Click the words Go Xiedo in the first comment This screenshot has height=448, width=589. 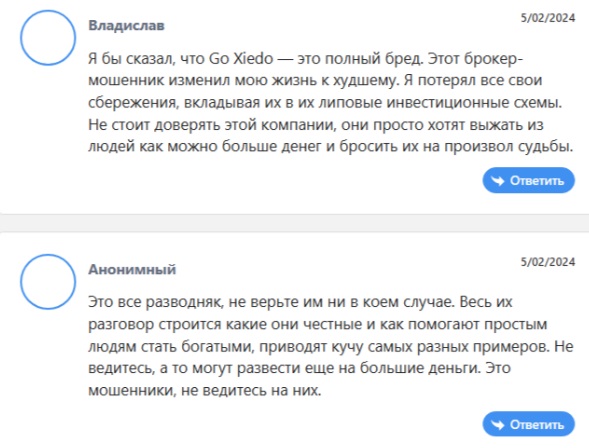(x=241, y=59)
